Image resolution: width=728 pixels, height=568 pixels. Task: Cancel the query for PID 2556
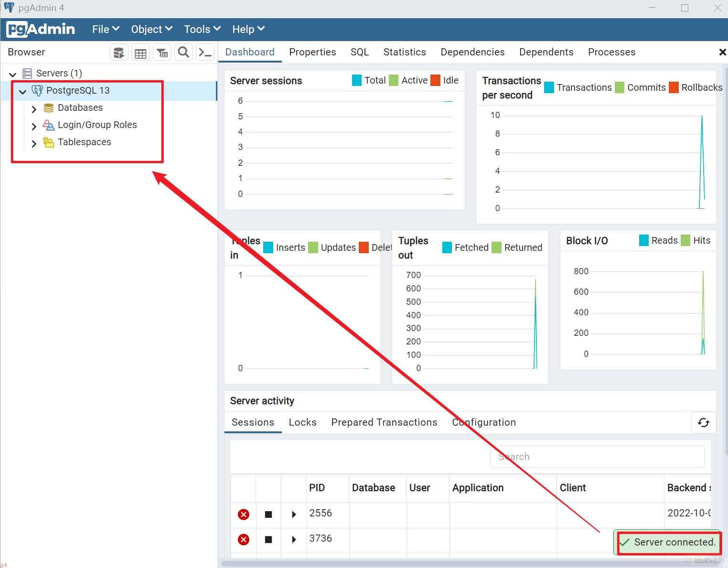(268, 514)
